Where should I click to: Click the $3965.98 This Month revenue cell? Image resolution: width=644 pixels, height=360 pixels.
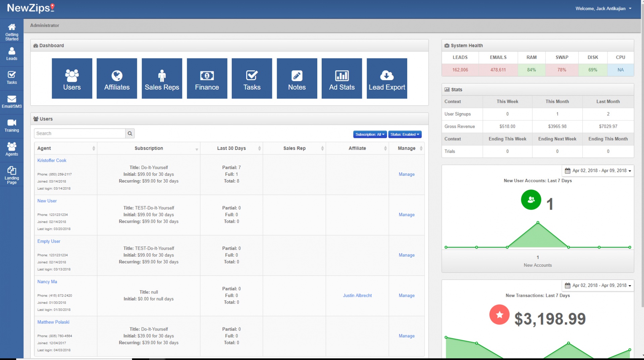click(x=557, y=126)
